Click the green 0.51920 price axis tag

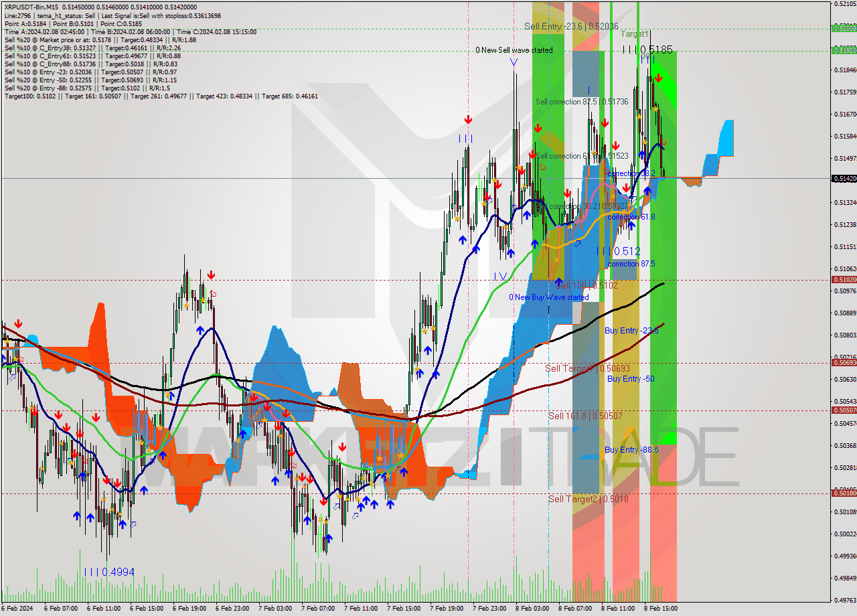(x=844, y=50)
